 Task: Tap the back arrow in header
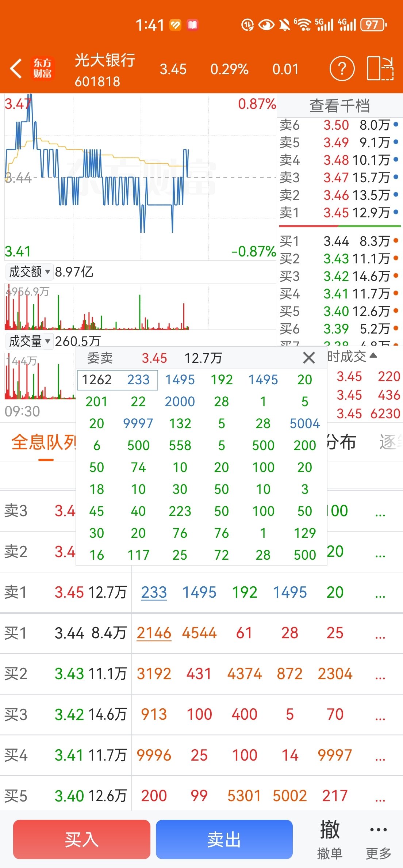pyautogui.click(x=16, y=68)
